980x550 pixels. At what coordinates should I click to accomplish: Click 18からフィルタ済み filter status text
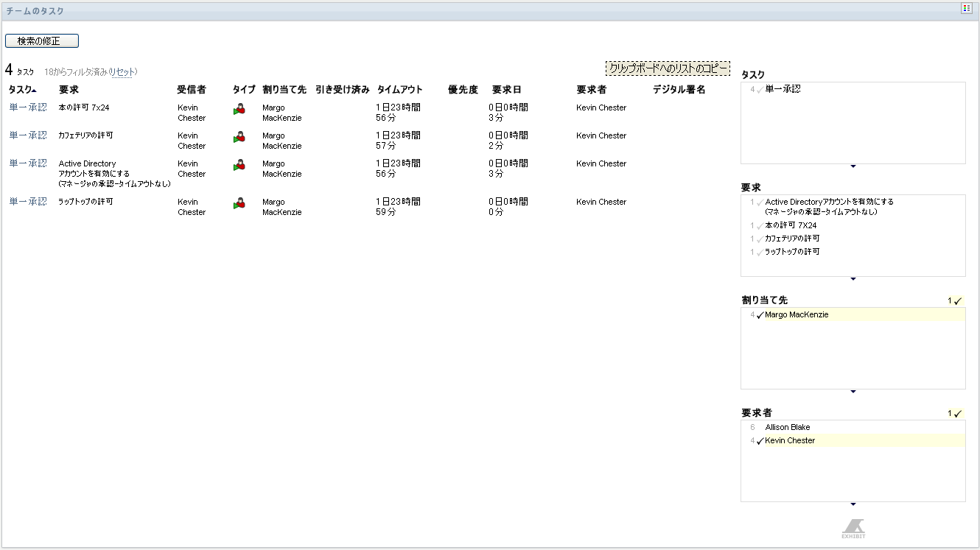(x=75, y=72)
